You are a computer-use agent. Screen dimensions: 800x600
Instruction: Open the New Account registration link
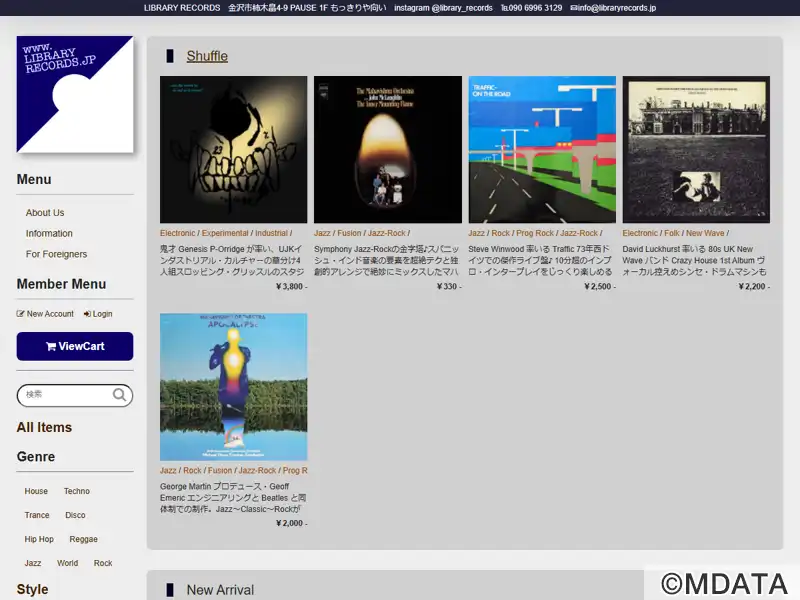point(46,314)
